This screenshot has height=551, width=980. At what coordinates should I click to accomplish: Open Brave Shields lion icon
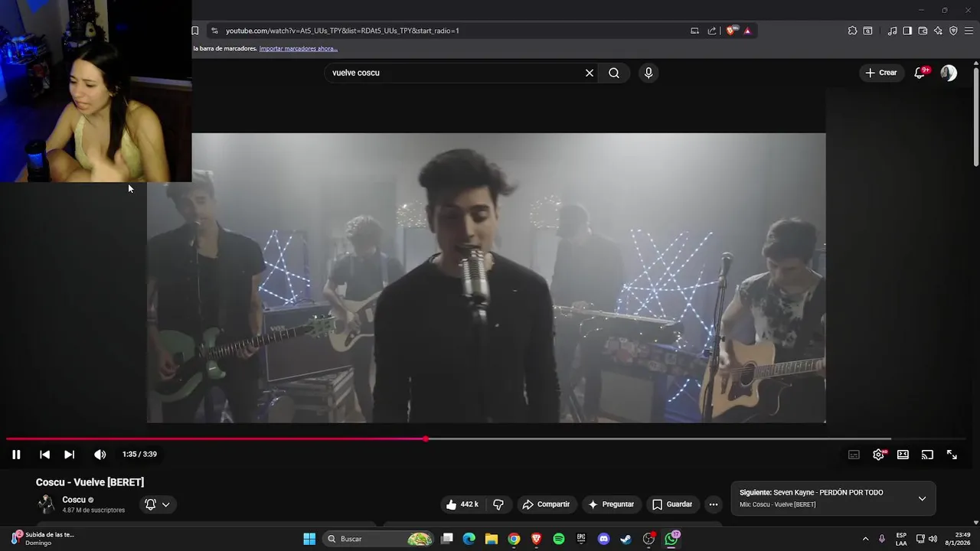pyautogui.click(x=731, y=31)
